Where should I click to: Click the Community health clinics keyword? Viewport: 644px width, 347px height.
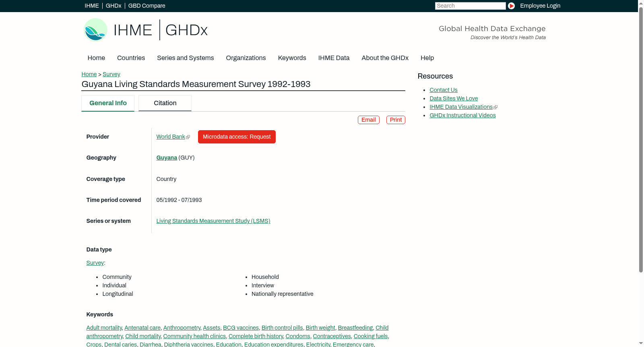(x=194, y=336)
